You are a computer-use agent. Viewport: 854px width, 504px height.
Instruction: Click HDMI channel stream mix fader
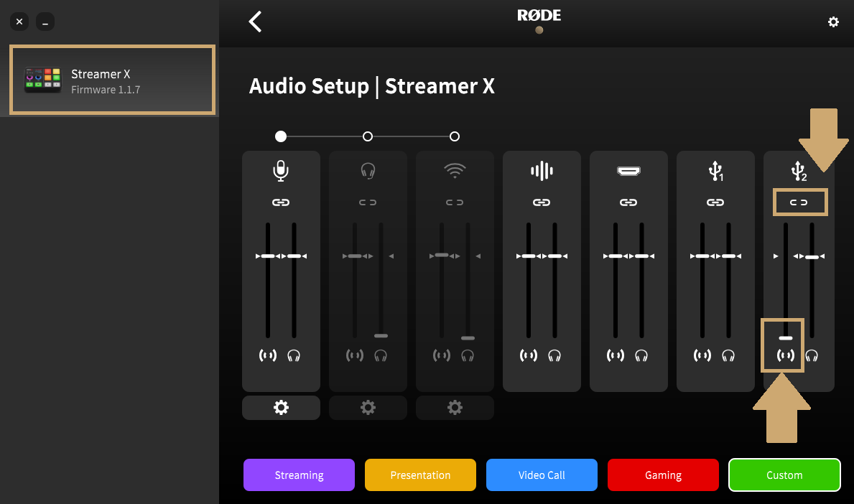pos(616,256)
